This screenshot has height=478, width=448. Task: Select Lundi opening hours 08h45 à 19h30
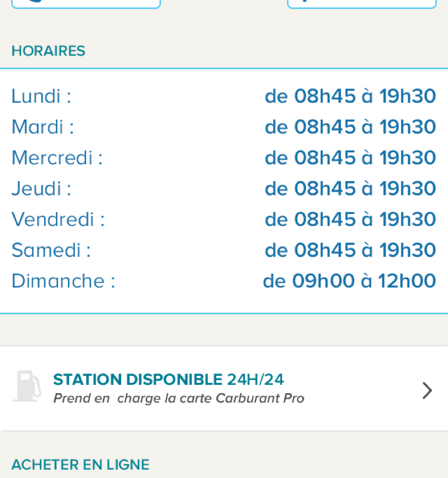coord(350,96)
